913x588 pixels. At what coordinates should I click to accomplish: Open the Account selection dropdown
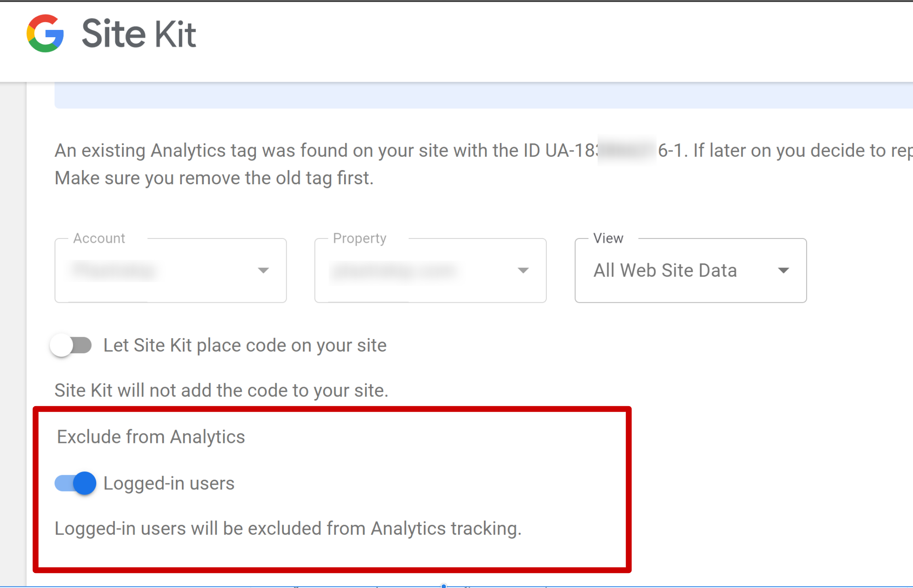(170, 270)
